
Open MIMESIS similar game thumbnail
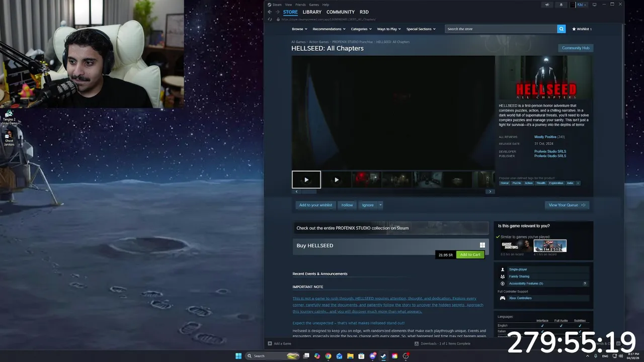pos(550,246)
